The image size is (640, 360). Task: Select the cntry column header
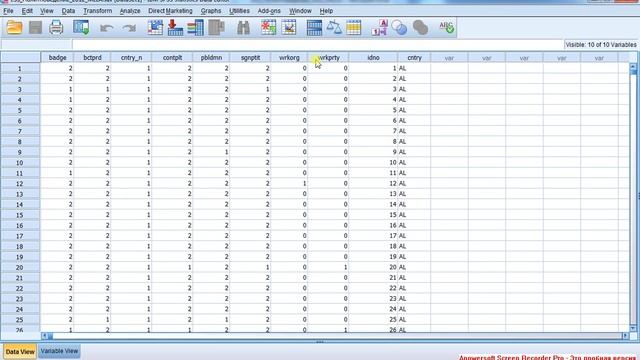(x=414, y=58)
